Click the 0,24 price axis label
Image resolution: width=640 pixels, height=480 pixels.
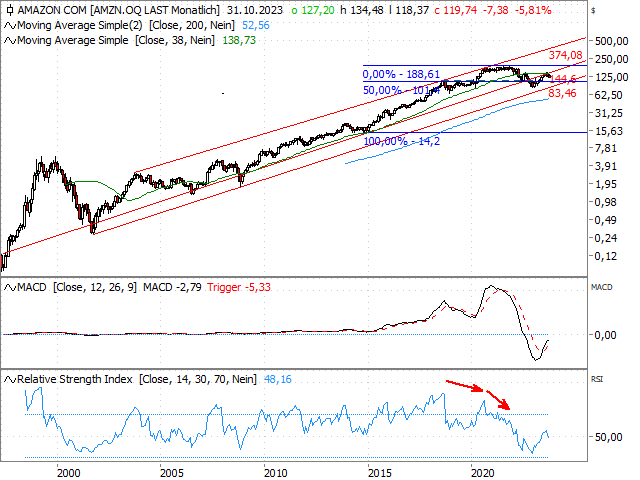606,238
